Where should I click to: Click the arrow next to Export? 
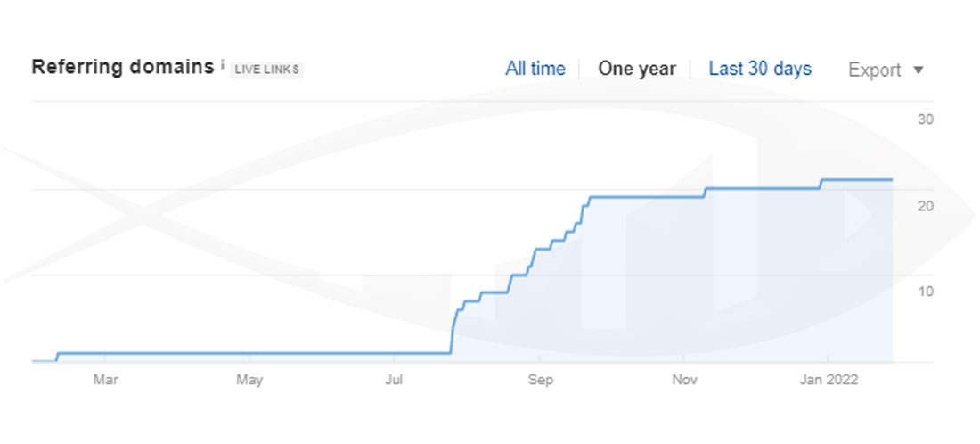click(919, 70)
